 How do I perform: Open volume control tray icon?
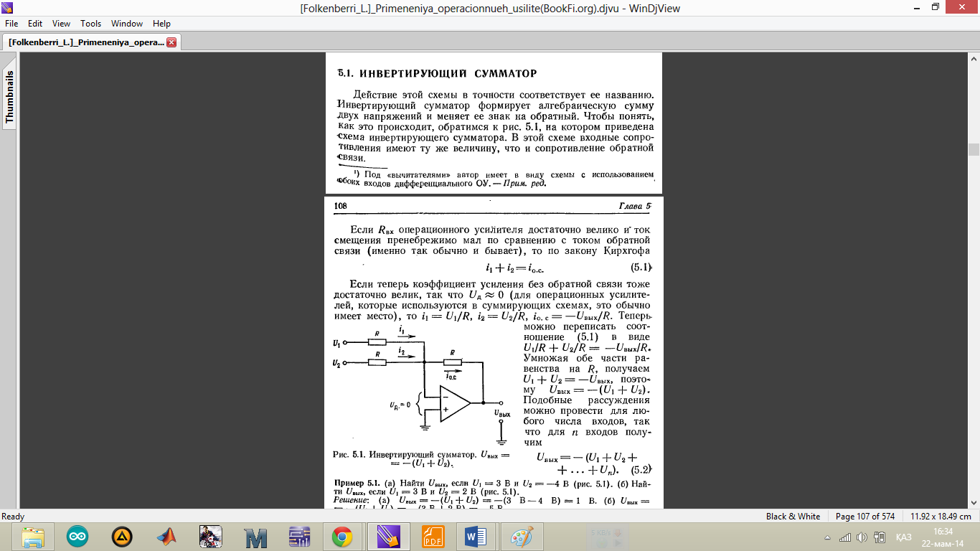tap(862, 537)
